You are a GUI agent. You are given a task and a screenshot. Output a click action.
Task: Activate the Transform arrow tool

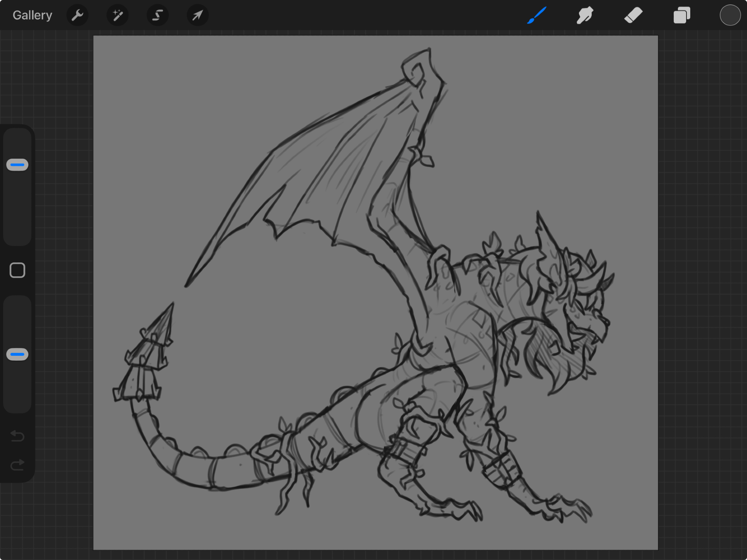(197, 15)
